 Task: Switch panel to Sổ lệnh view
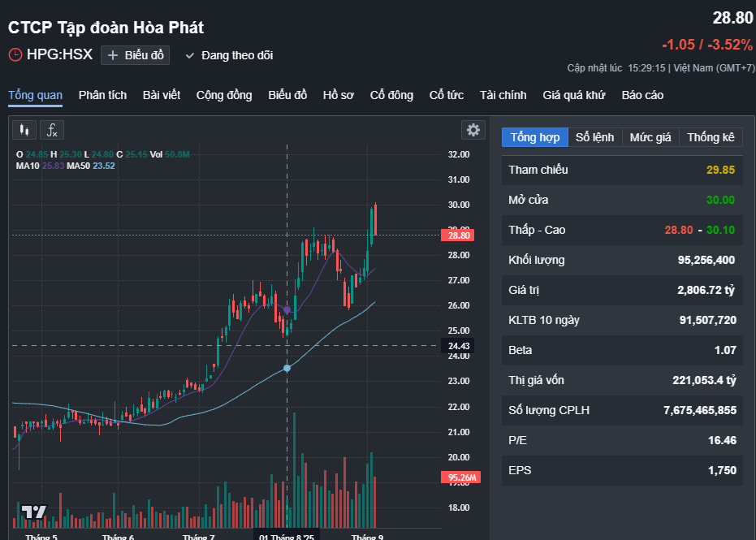coord(594,137)
